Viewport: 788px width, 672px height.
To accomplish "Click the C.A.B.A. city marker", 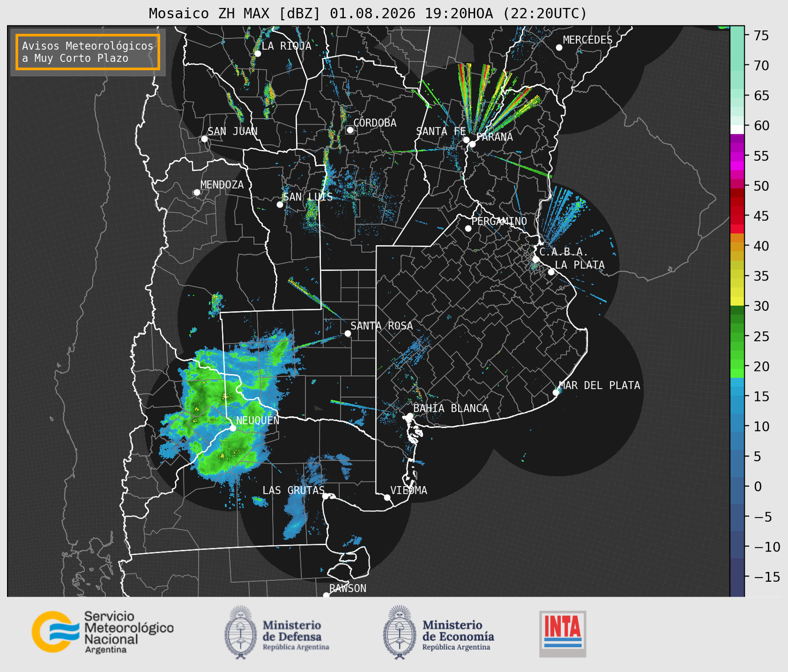I will click(x=536, y=259).
